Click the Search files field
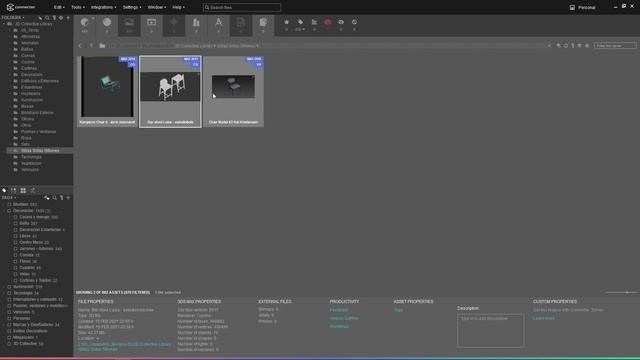This screenshot has height=360, width=640. click(x=242, y=7)
